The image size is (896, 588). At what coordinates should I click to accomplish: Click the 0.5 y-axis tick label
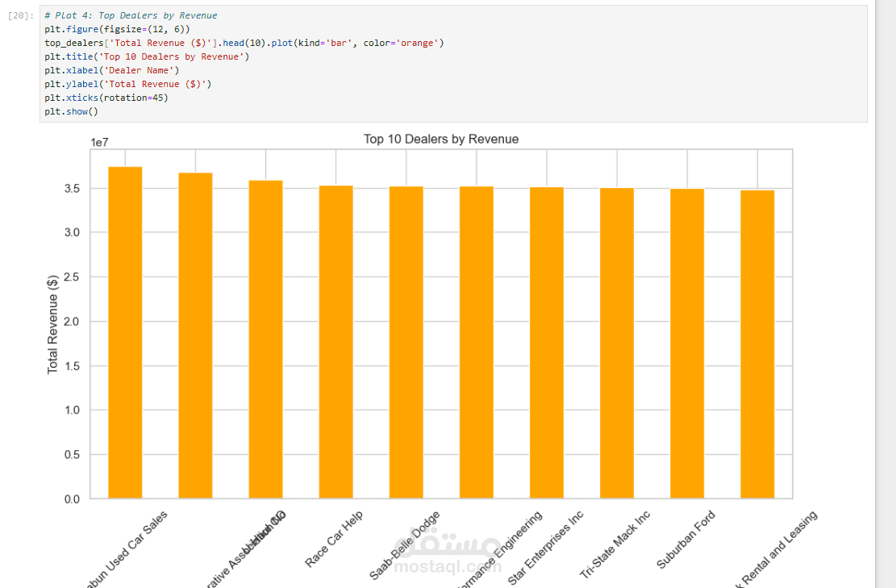[x=72, y=455]
